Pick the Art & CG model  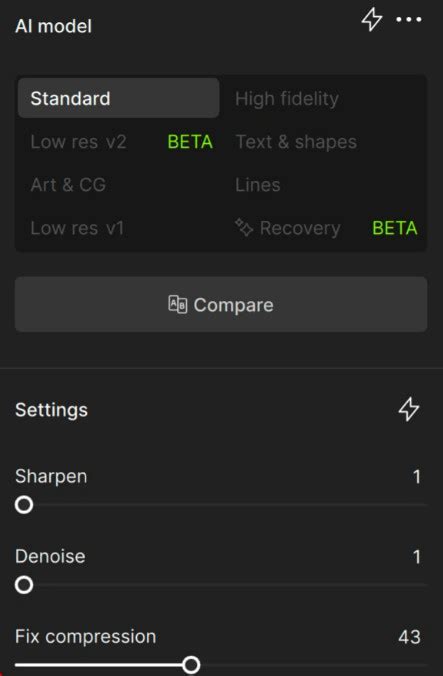pyautogui.click(x=119, y=185)
